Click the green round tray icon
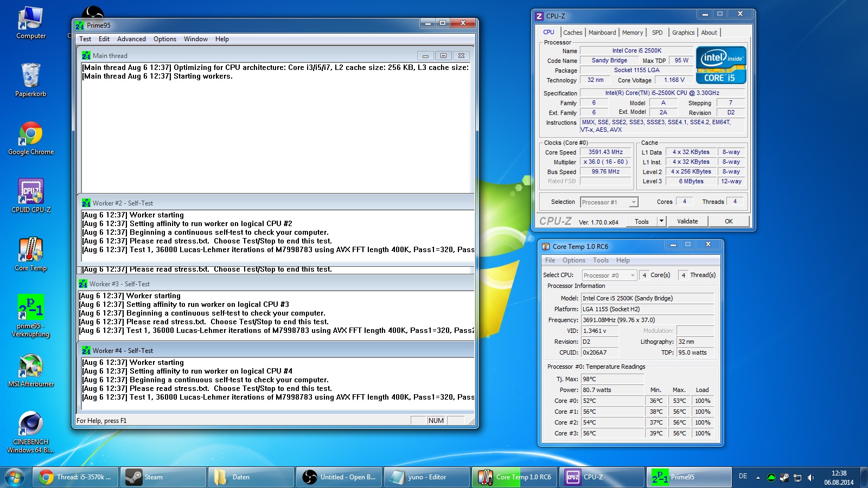Screen dimensions: 868x488 (x=771, y=478)
